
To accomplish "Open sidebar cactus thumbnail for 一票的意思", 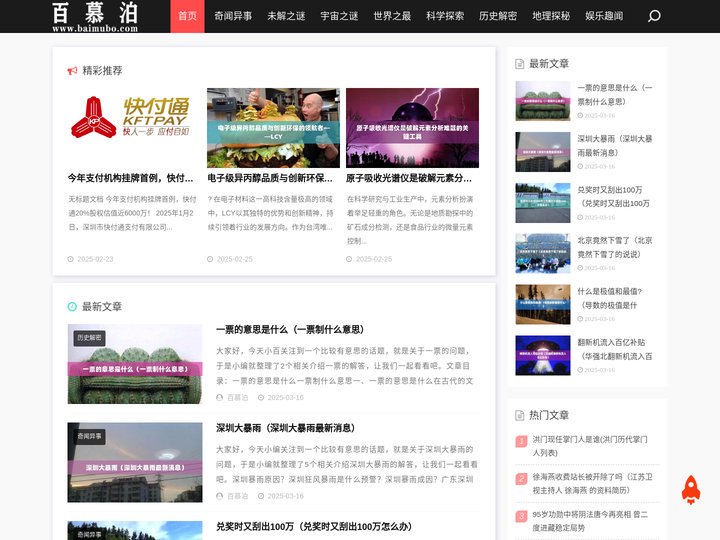I will (x=543, y=101).
